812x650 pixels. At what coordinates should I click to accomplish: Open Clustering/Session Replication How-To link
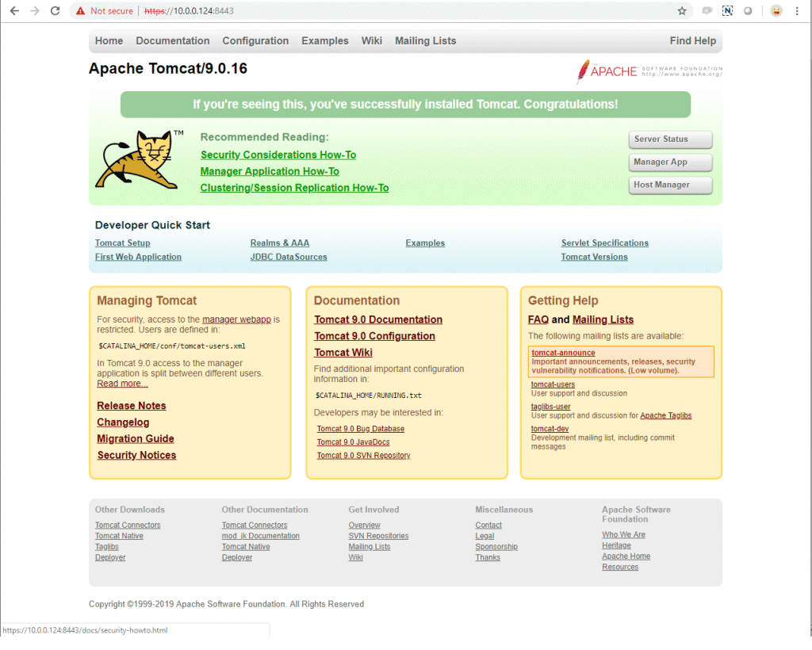(294, 188)
